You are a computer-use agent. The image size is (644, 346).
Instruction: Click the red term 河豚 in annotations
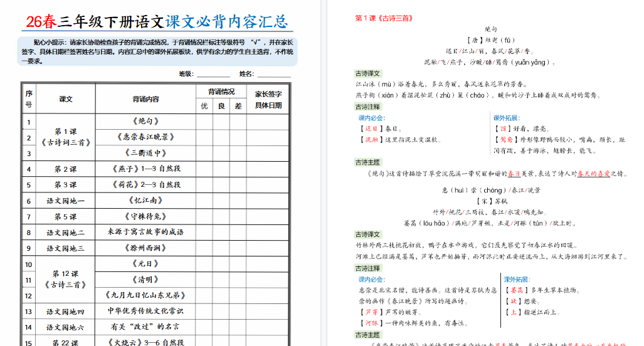point(371,323)
